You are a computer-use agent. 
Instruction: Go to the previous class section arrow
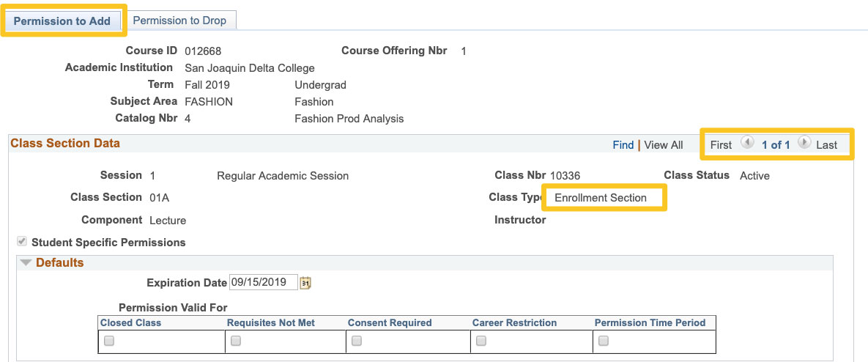pos(746,144)
